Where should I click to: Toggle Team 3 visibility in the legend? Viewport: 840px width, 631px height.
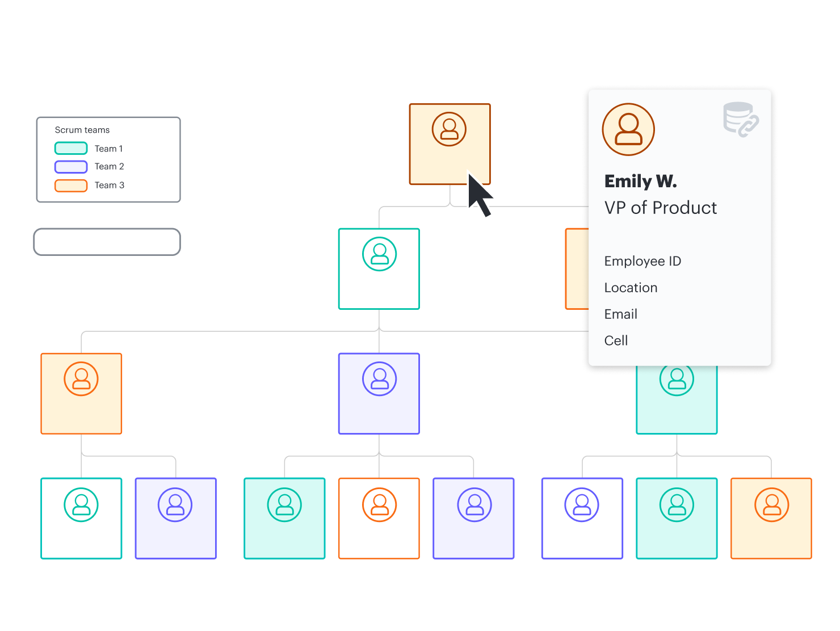click(x=70, y=185)
